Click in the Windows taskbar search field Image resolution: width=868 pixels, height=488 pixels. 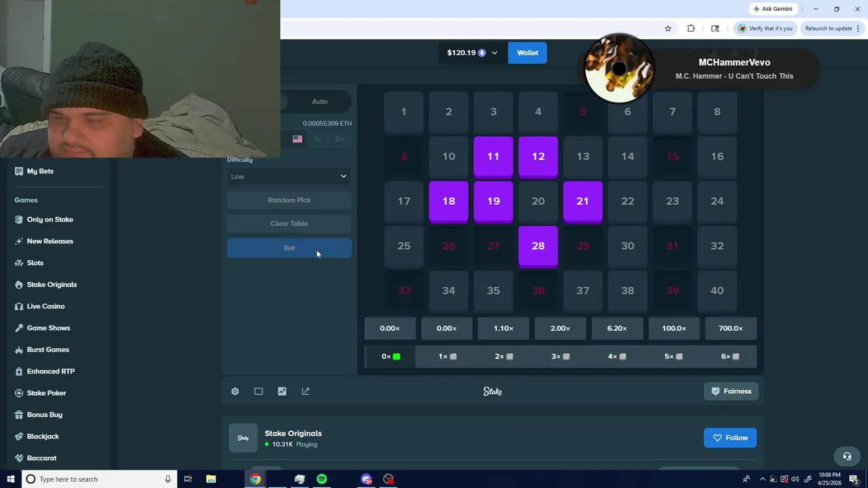tap(99, 479)
